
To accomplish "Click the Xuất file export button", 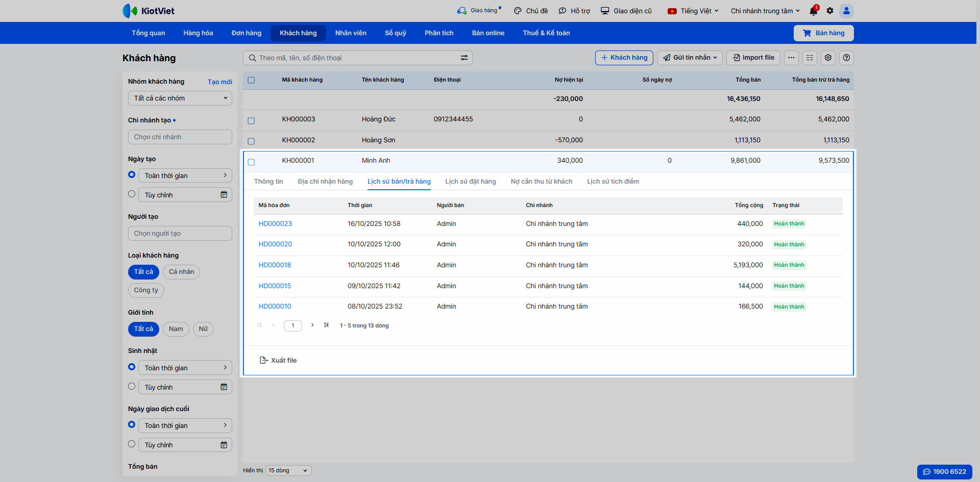I will 278,360.
